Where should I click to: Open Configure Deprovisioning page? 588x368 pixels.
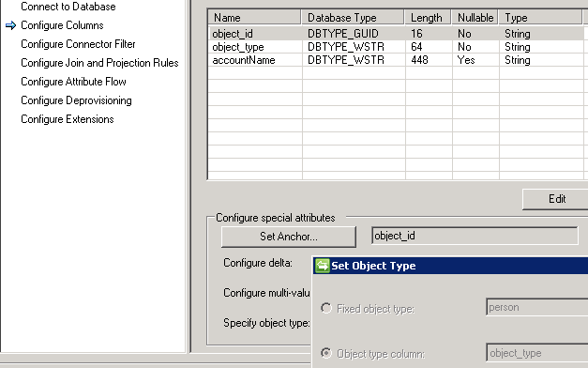(77, 100)
